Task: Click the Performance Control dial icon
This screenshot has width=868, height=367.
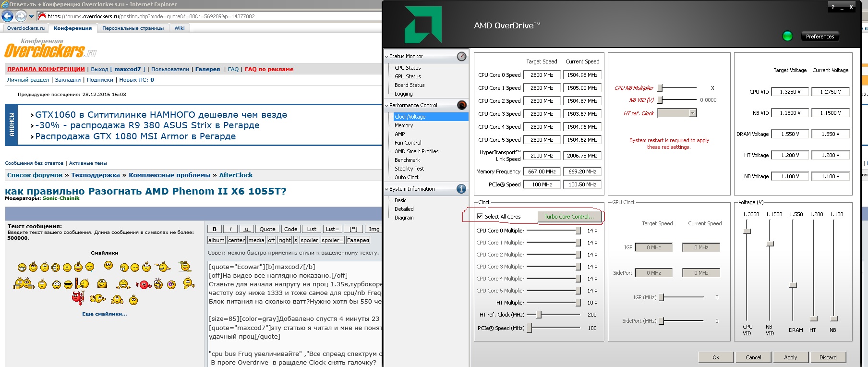Action: click(461, 105)
